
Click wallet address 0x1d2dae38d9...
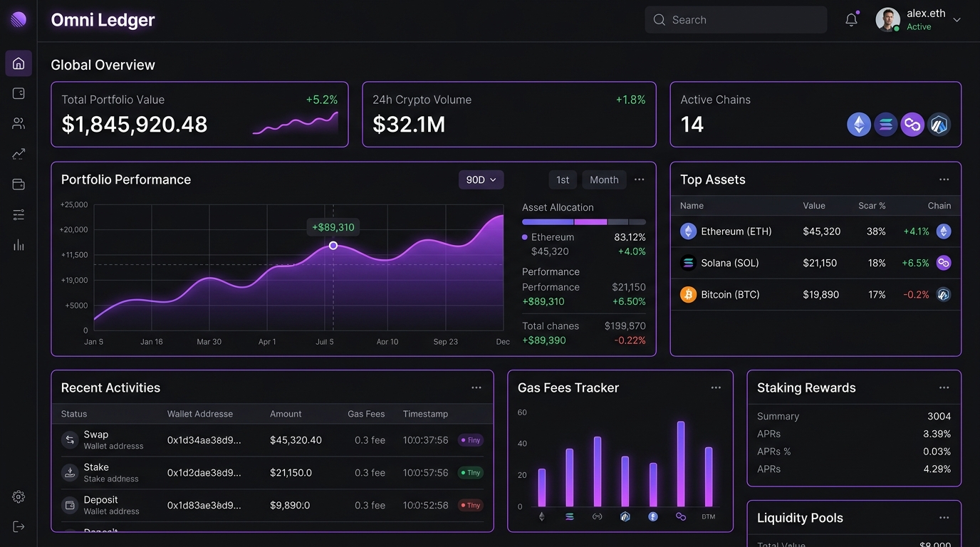[x=204, y=473]
